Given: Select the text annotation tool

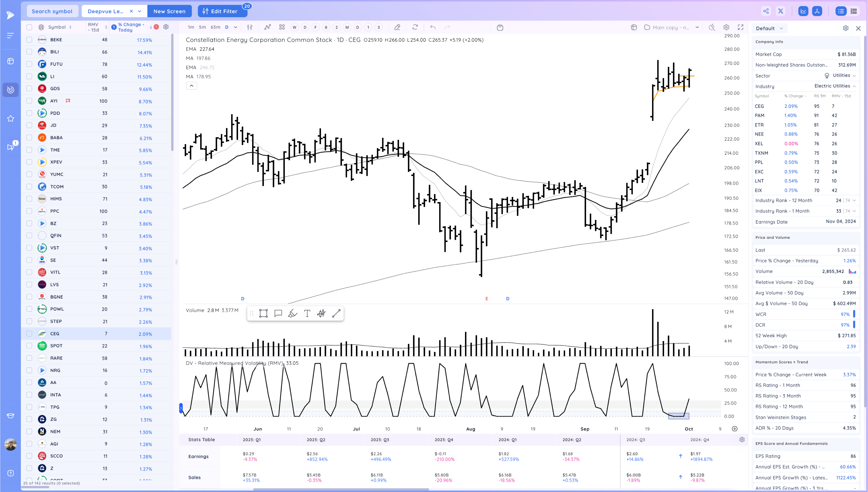Looking at the screenshot, I should click(307, 314).
